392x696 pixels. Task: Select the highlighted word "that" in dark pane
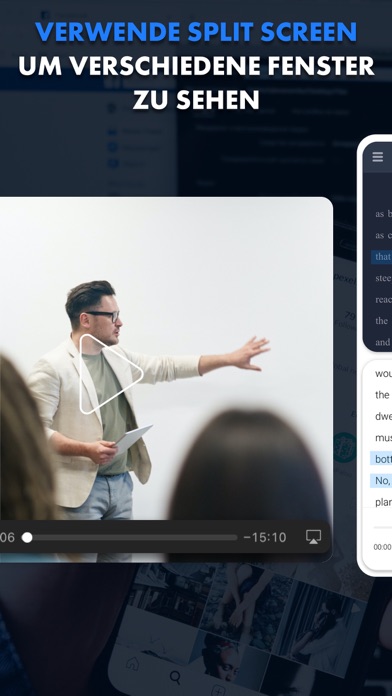(x=382, y=257)
